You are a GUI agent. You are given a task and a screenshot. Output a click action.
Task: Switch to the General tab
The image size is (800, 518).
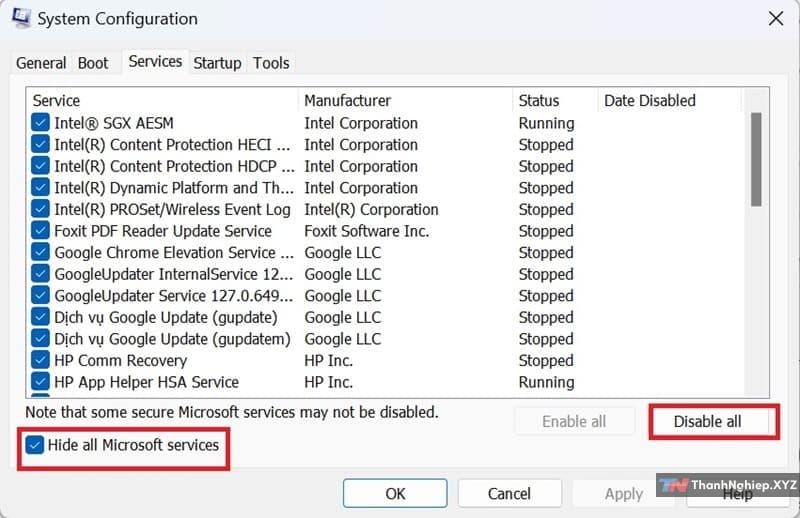tap(41, 63)
